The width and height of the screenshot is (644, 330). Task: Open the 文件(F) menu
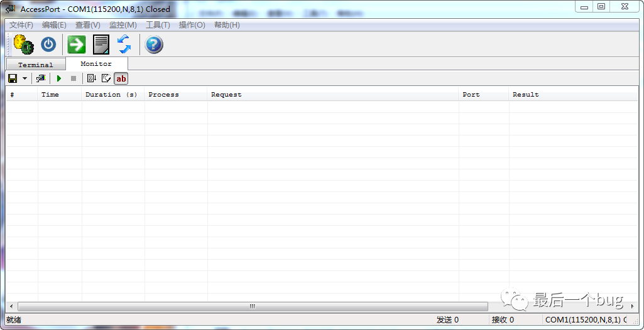point(21,25)
